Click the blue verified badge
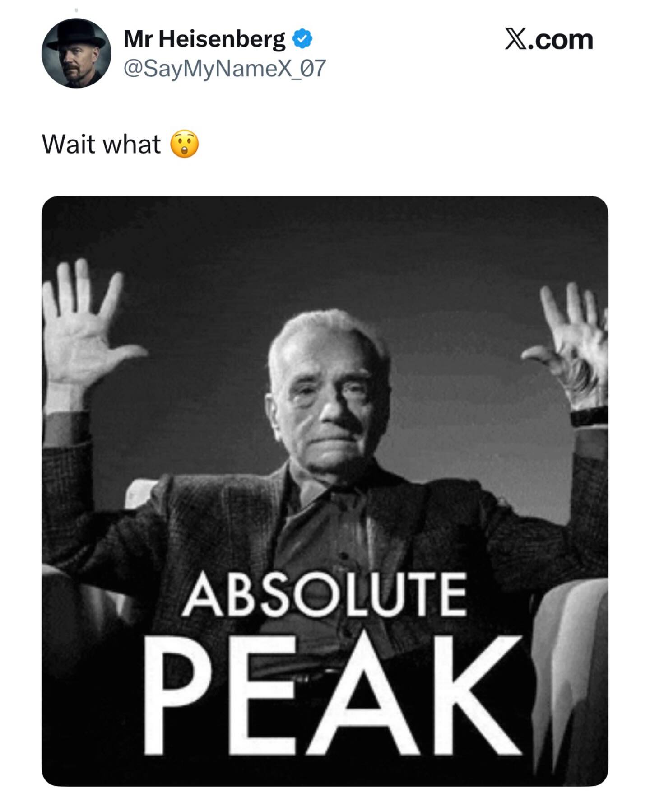650x812 pixels. point(302,39)
